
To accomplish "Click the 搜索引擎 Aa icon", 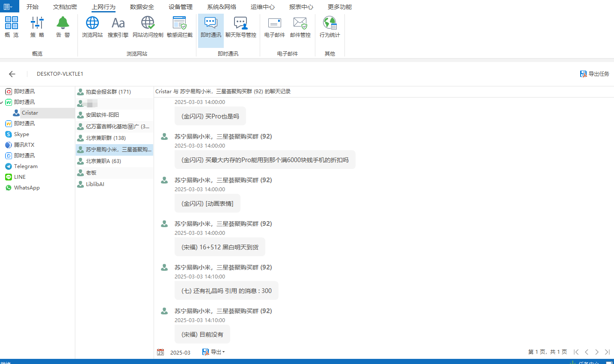I will pyautogui.click(x=118, y=23).
